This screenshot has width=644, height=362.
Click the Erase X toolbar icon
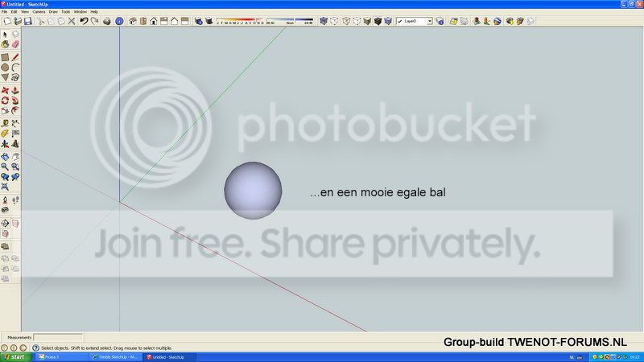(72, 21)
